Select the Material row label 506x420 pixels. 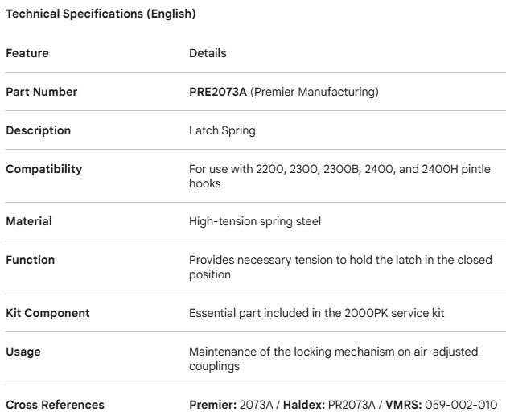(x=29, y=221)
